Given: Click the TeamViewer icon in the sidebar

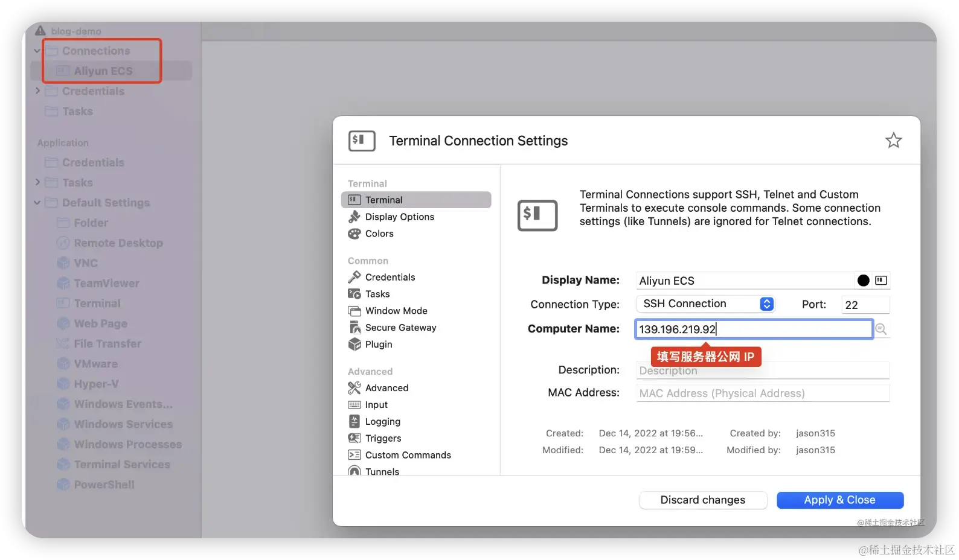Looking at the screenshot, I should point(63,283).
